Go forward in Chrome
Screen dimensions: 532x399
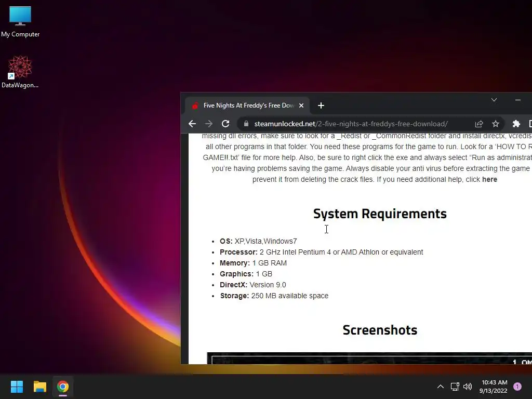tap(209, 124)
